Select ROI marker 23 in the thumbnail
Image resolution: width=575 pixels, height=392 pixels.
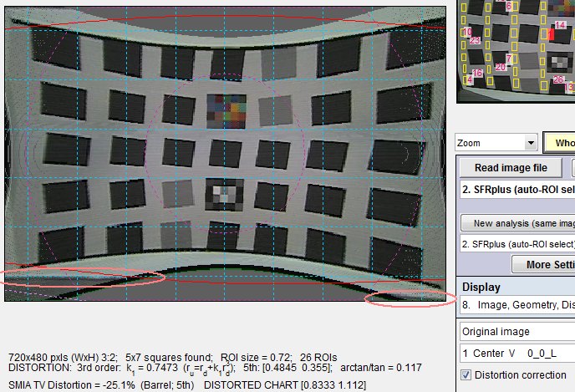(x=475, y=40)
